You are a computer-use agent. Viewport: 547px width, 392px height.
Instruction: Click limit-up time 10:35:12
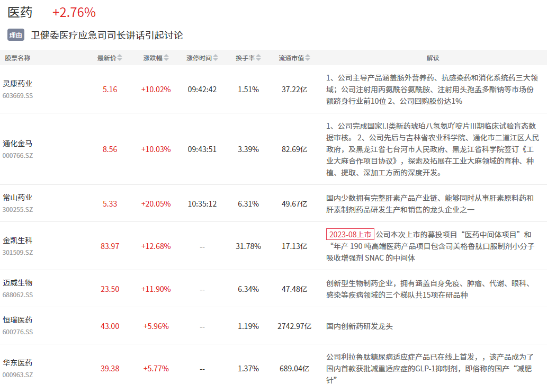(x=202, y=204)
